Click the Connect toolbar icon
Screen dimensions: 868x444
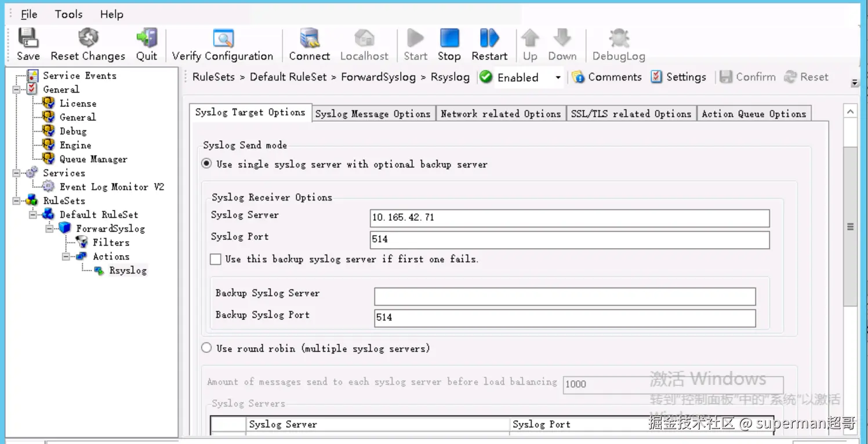[x=310, y=38]
